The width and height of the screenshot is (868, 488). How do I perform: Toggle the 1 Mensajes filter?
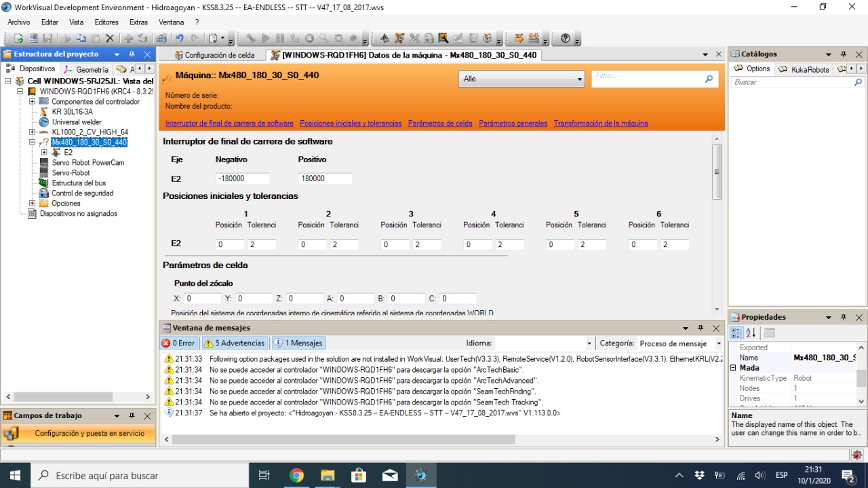[298, 343]
